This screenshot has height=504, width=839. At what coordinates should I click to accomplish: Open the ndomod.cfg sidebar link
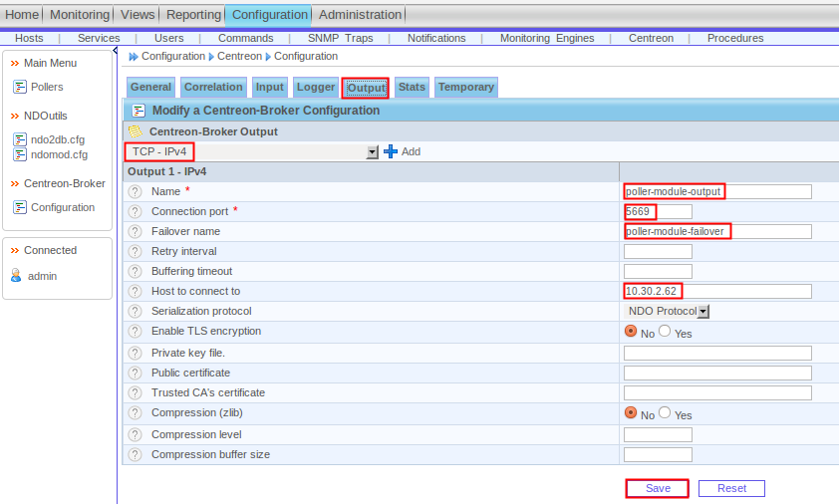tap(60, 154)
